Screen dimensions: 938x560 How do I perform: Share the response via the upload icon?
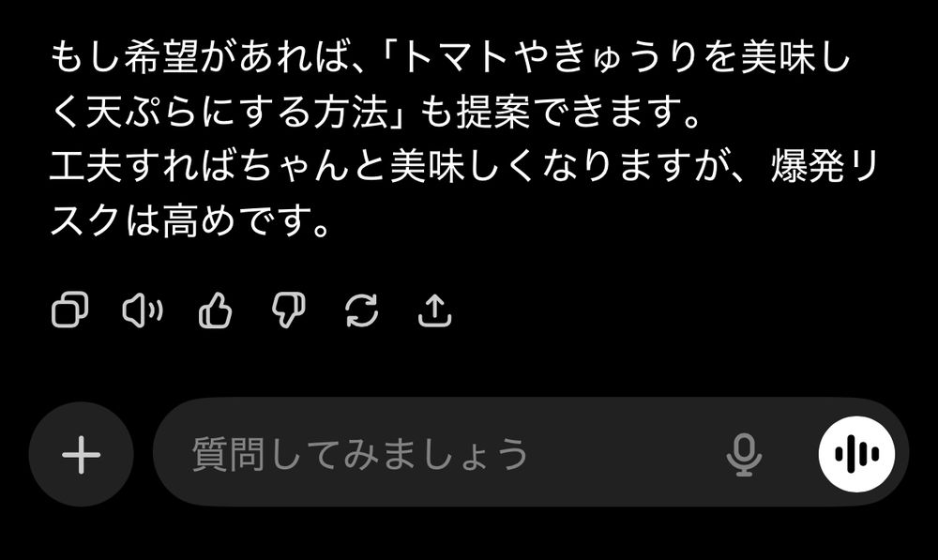(435, 310)
